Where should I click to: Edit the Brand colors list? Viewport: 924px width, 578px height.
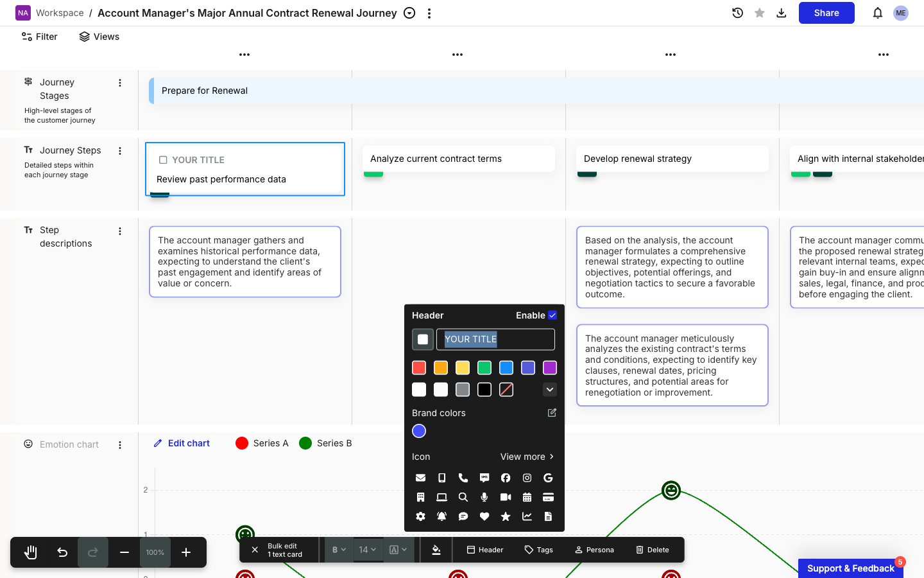tap(552, 413)
